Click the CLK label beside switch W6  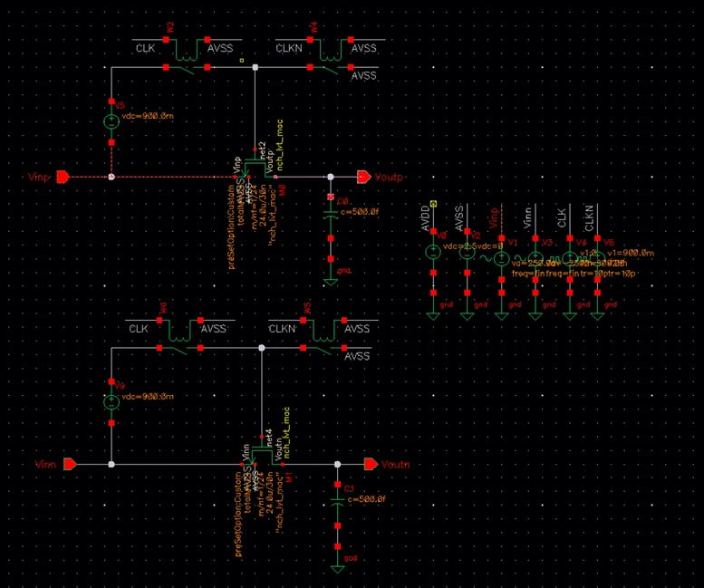(139, 329)
